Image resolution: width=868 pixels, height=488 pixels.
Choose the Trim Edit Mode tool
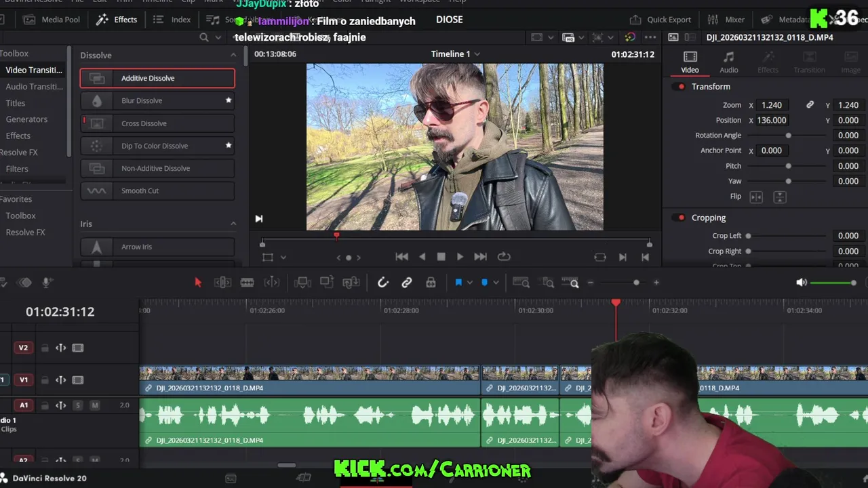(x=222, y=283)
